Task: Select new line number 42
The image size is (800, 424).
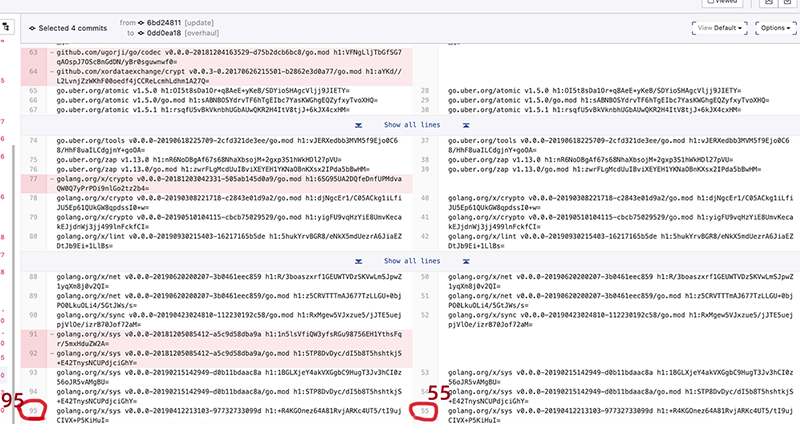Action: [425, 236]
